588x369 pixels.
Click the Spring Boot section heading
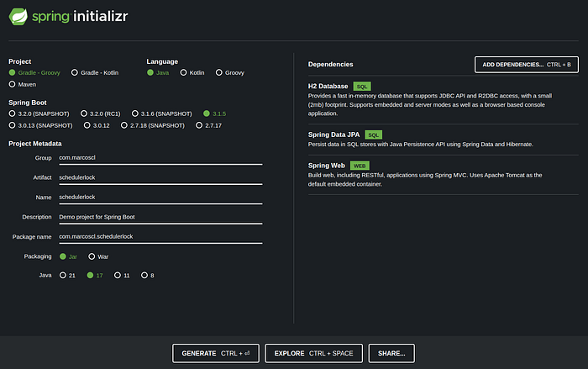[x=28, y=103]
